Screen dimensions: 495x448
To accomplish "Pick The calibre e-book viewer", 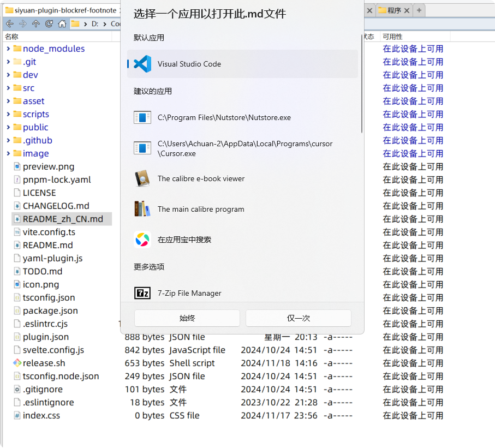I will pos(242,178).
